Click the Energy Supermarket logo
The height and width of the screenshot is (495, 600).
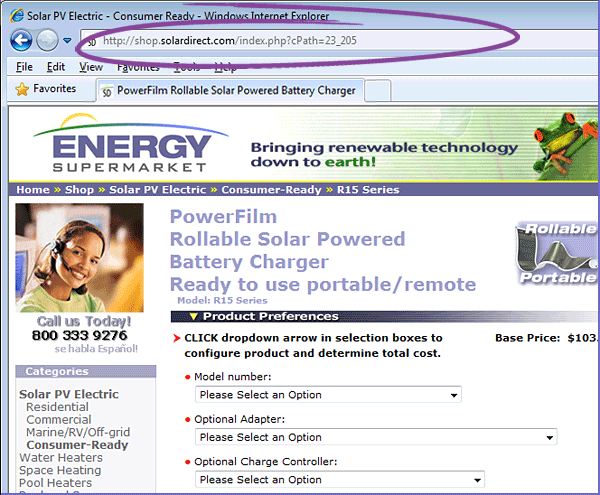pos(131,143)
